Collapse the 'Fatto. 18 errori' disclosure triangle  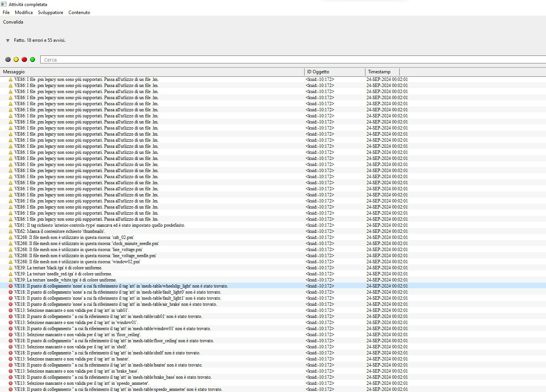8,41
